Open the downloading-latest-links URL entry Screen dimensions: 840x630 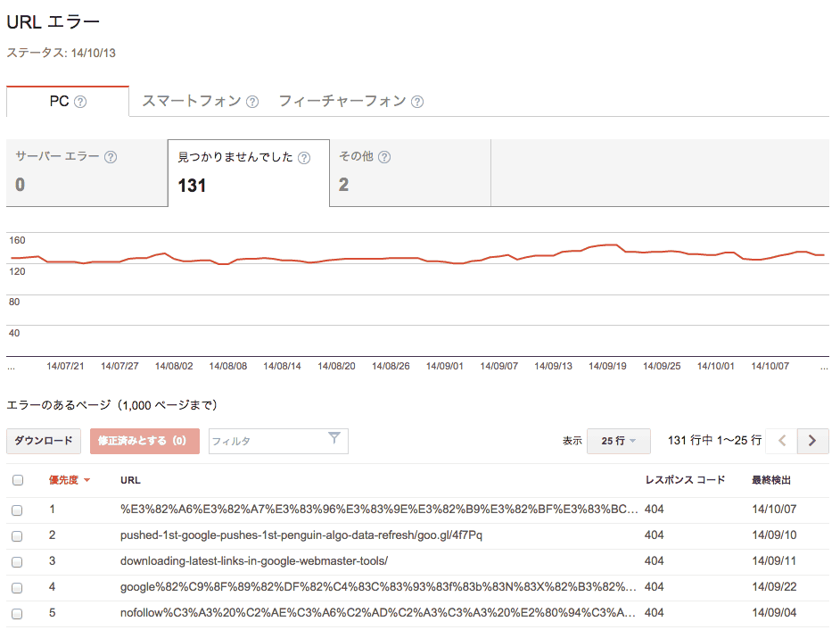pos(254,561)
